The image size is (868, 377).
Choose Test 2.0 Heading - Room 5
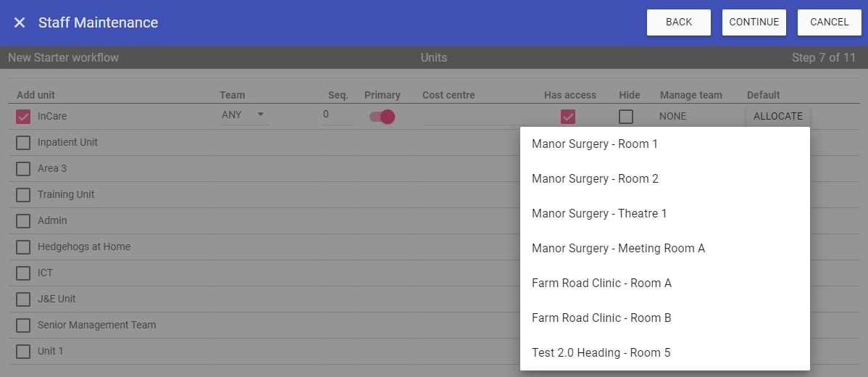(601, 353)
